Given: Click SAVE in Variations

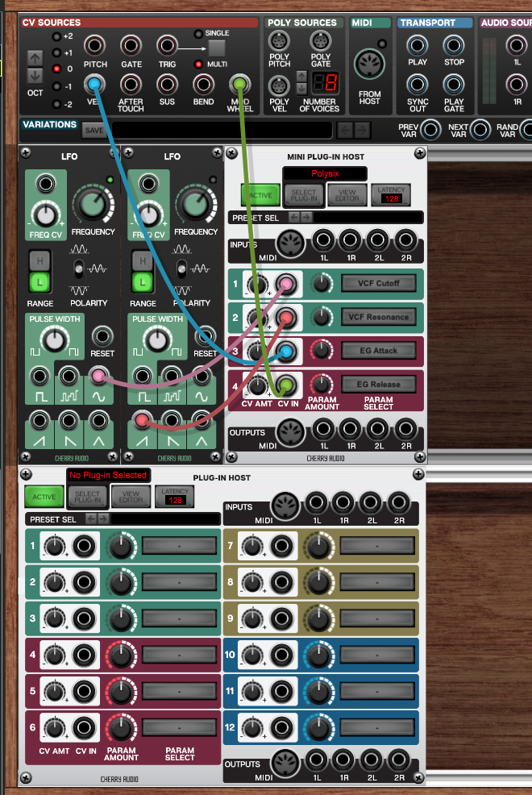Looking at the screenshot, I should [94, 131].
